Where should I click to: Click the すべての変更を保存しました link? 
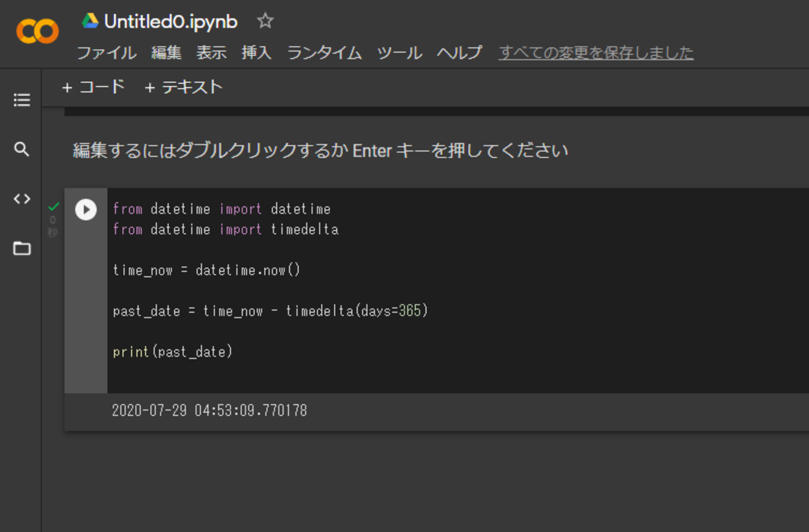(x=595, y=52)
